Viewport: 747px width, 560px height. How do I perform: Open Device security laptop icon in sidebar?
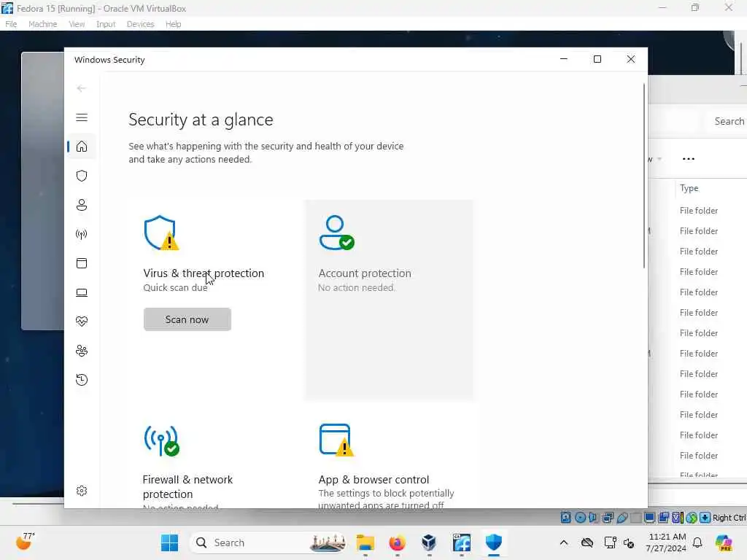[82, 292]
